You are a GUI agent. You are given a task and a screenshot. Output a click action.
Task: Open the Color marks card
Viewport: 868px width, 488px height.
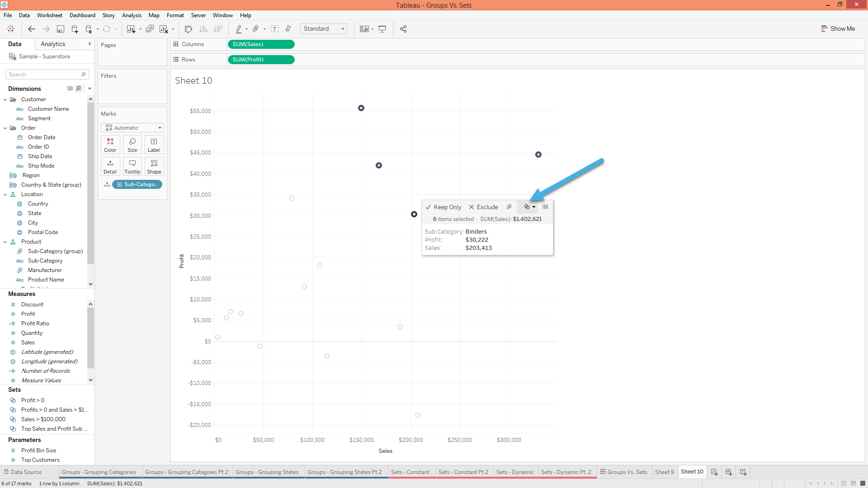[x=110, y=145]
